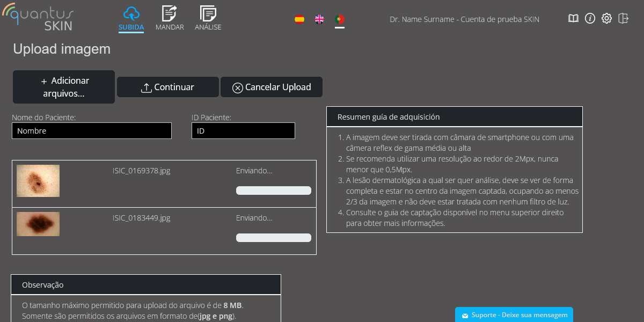Click the Nome do Paciente field
This screenshot has width=644, height=322.
92,131
